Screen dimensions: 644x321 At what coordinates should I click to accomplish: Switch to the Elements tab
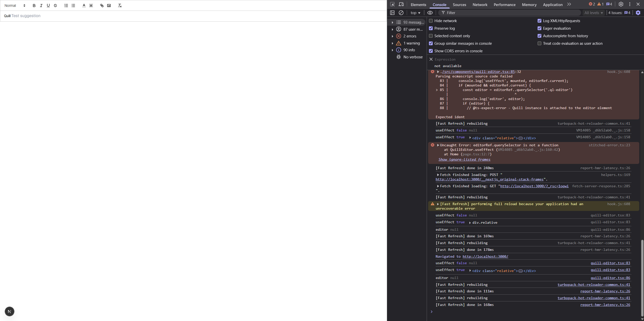(x=418, y=5)
